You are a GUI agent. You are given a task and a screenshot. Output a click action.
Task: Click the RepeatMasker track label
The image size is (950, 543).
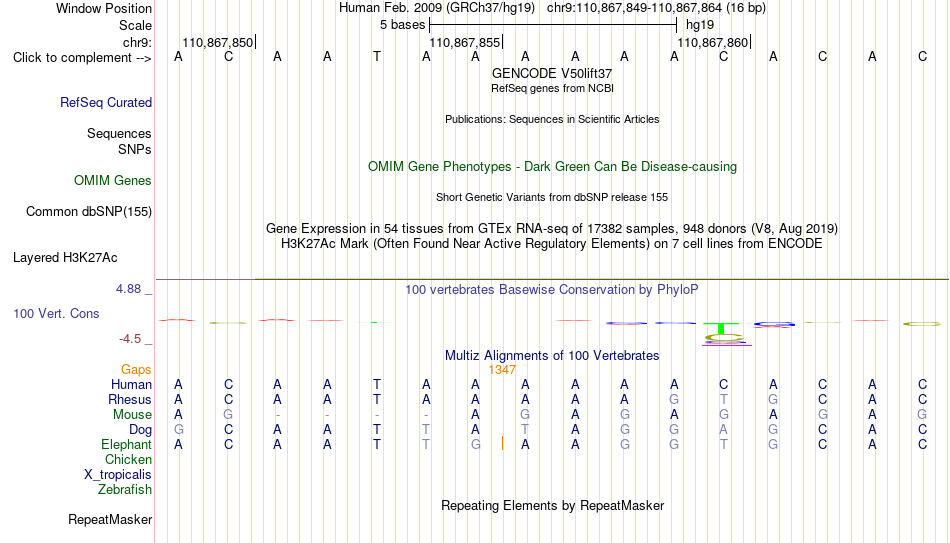[x=110, y=519]
